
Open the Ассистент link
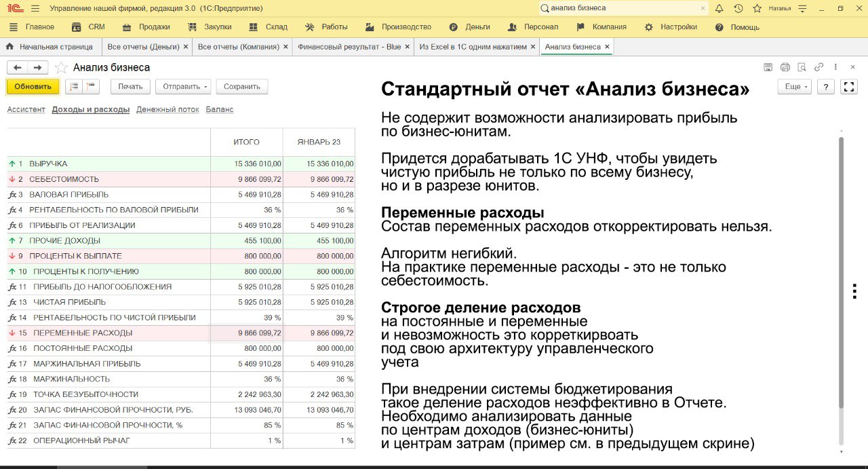[x=26, y=109]
